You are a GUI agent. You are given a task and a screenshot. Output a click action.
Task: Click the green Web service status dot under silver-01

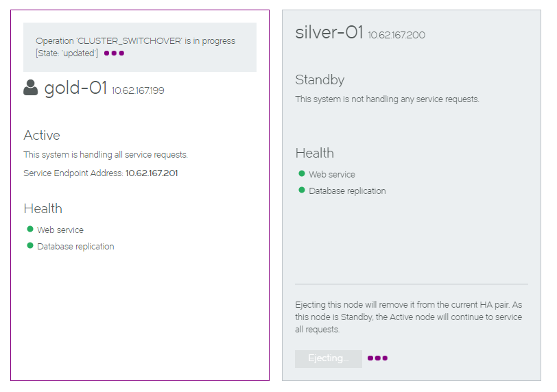pos(302,173)
